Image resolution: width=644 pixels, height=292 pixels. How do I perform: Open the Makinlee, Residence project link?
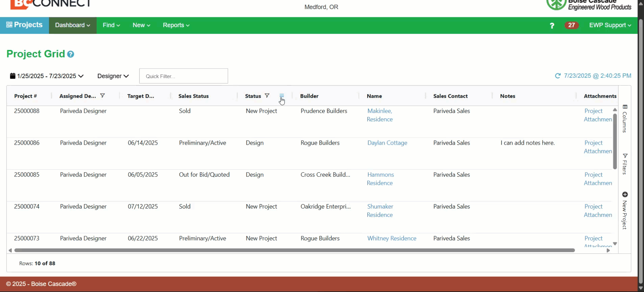point(380,115)
